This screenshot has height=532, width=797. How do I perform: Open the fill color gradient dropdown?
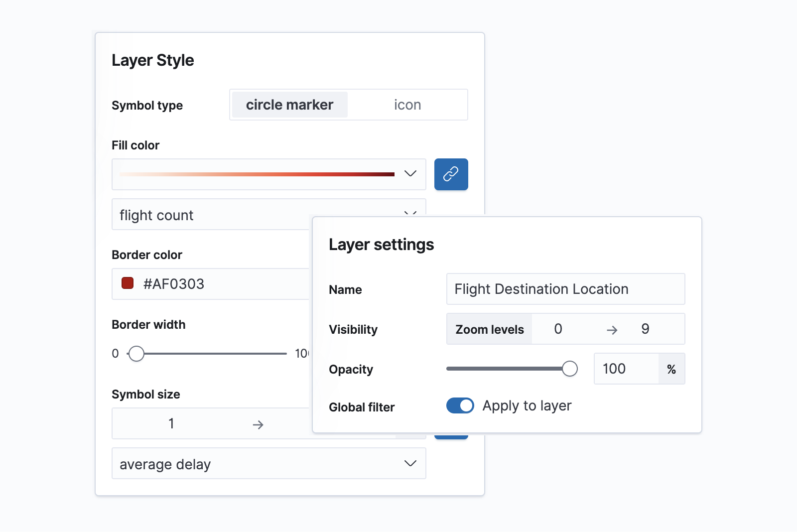click(269, 174)
